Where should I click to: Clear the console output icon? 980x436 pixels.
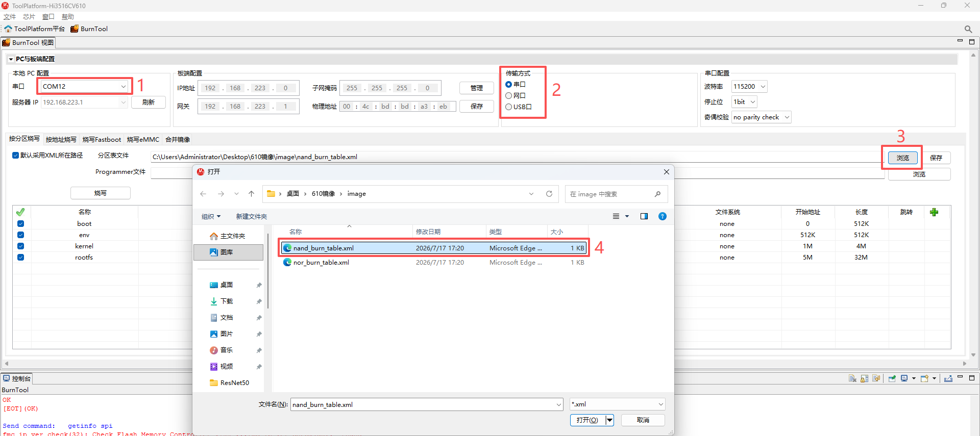pyautogui.click(x=852, y=378)
